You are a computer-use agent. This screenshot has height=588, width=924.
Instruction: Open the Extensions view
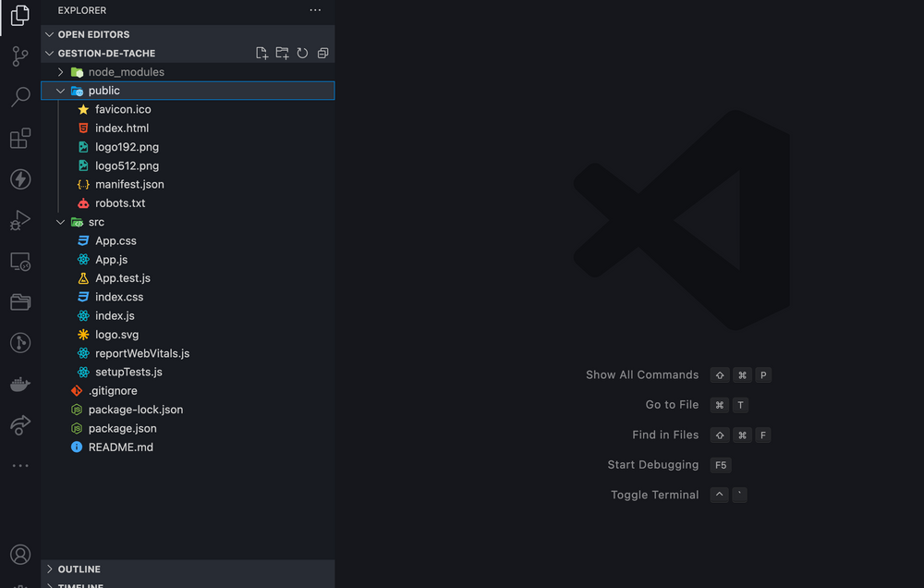pos(20,139)
